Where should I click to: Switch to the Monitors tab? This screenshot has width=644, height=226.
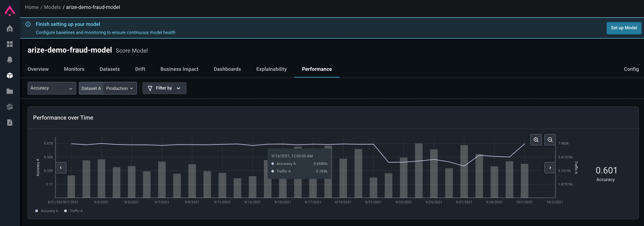[x=74, y=69]
